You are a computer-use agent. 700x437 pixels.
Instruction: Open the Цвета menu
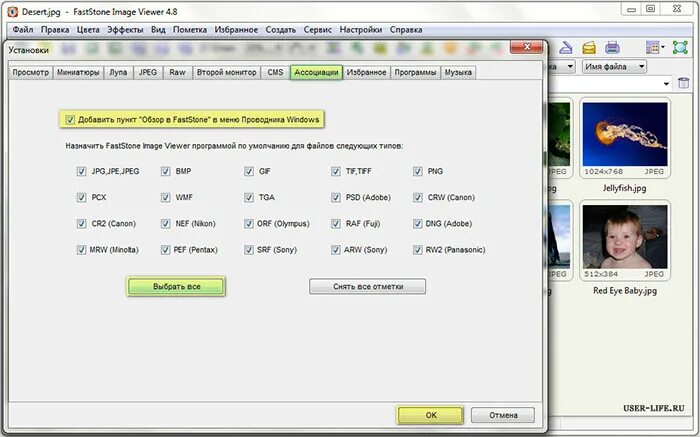[88, 30]
